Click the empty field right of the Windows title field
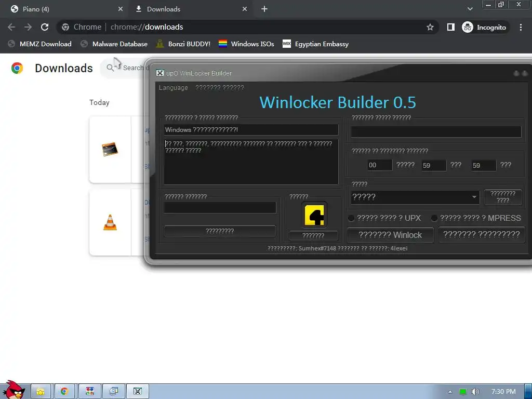This screenshot has height=399, width=532. (x=436, y=132)
